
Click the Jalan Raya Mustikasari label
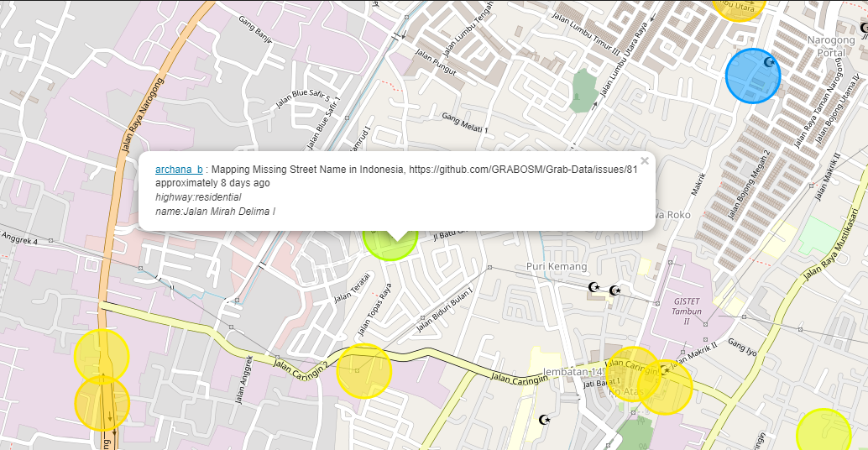(829, 244)
